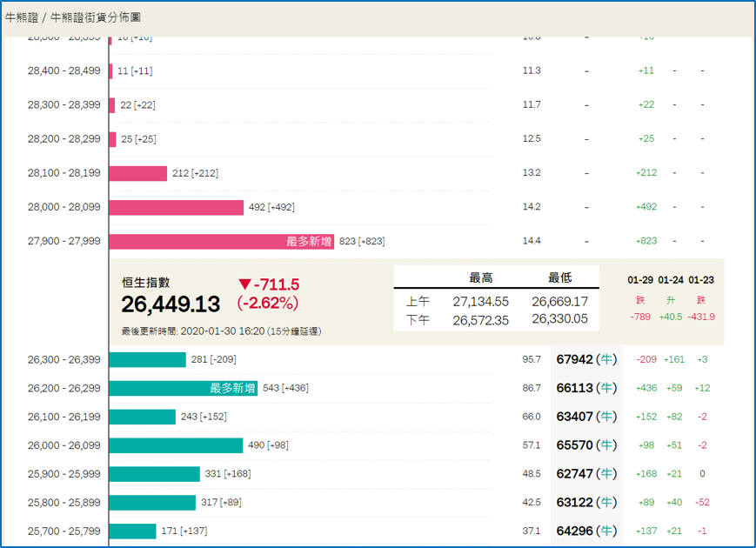Click the 492 [+492] bar value
Screen dimensions: 756x548
271,207
